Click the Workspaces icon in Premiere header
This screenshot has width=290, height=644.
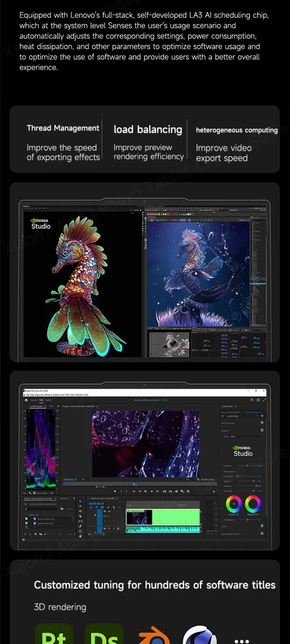point(252,400)
